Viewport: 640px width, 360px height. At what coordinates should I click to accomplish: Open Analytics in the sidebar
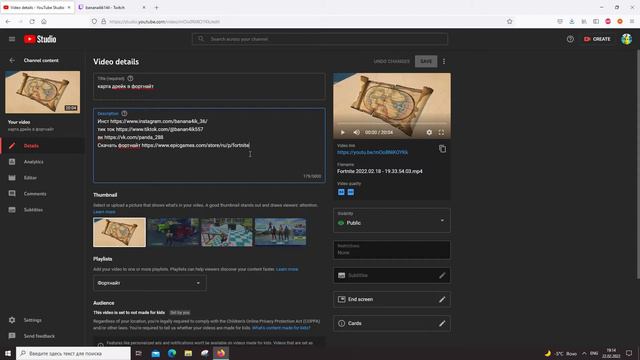click(42, 162)
